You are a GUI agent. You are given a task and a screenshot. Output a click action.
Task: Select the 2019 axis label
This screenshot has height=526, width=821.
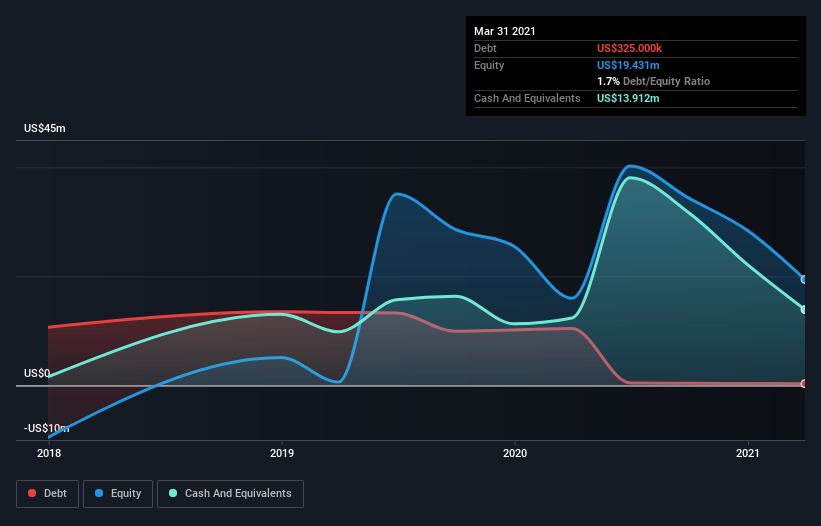(x=282, y=453)
